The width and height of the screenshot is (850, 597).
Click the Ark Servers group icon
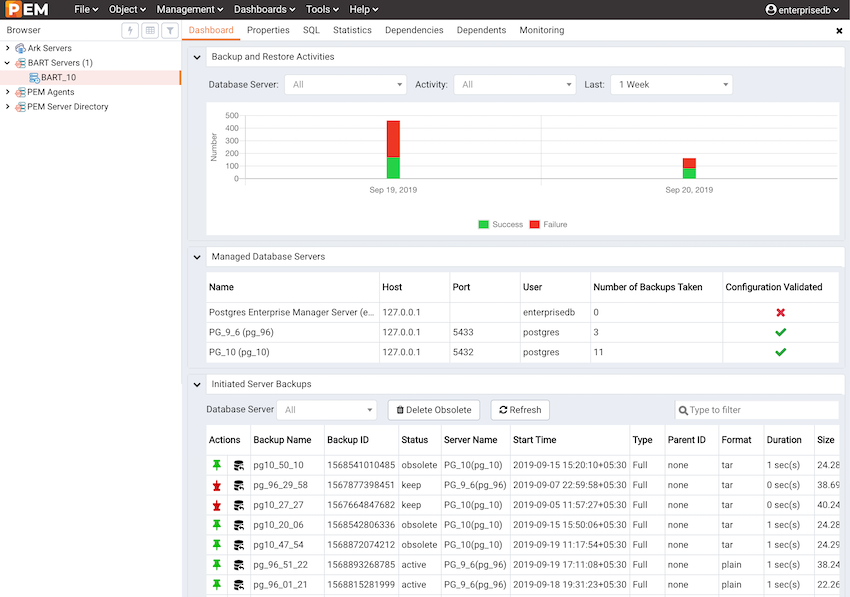tap(21, 48)
